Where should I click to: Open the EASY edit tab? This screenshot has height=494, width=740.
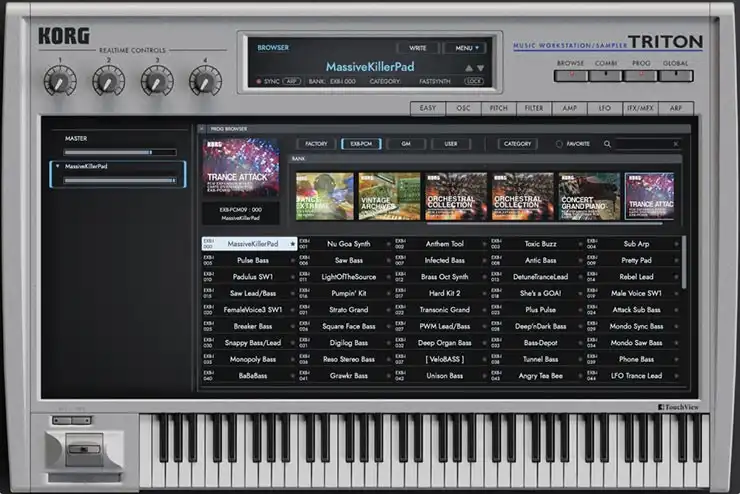click(428, 108)
